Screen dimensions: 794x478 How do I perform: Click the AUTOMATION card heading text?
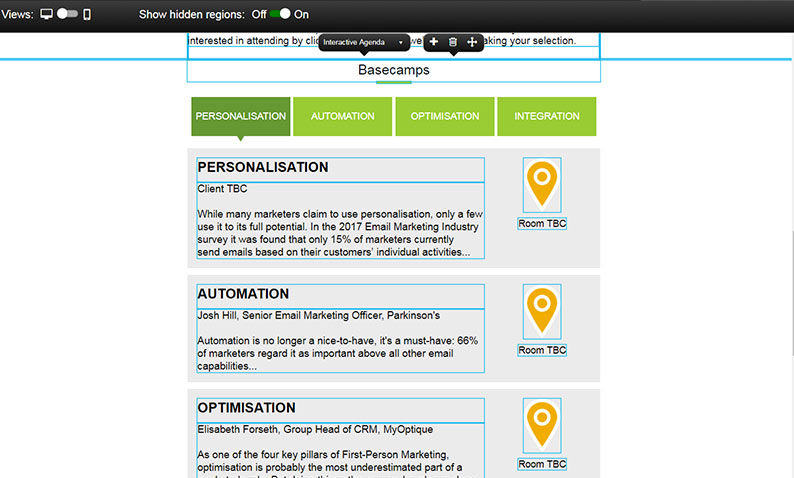(244, 294)
